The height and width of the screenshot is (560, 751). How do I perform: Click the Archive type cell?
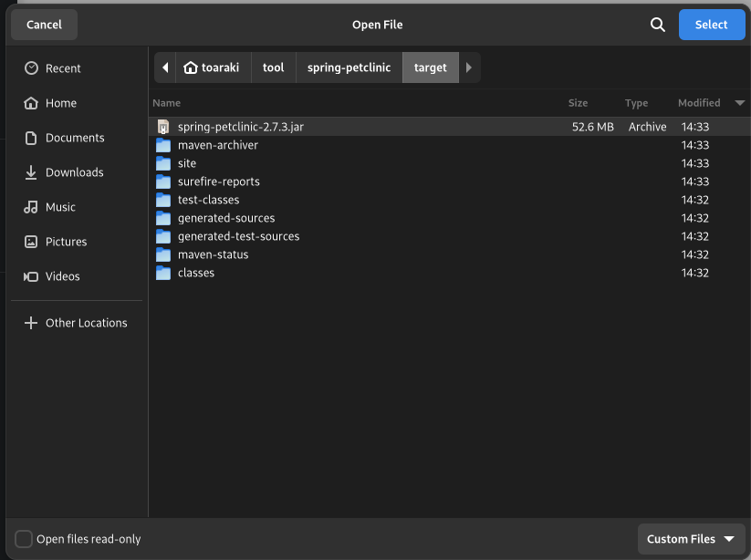pos(648,127)
